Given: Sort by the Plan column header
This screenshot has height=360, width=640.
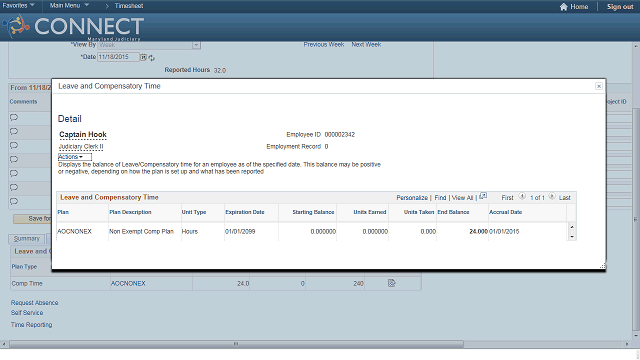Looking at the screenshot, I should pos(63,212).
